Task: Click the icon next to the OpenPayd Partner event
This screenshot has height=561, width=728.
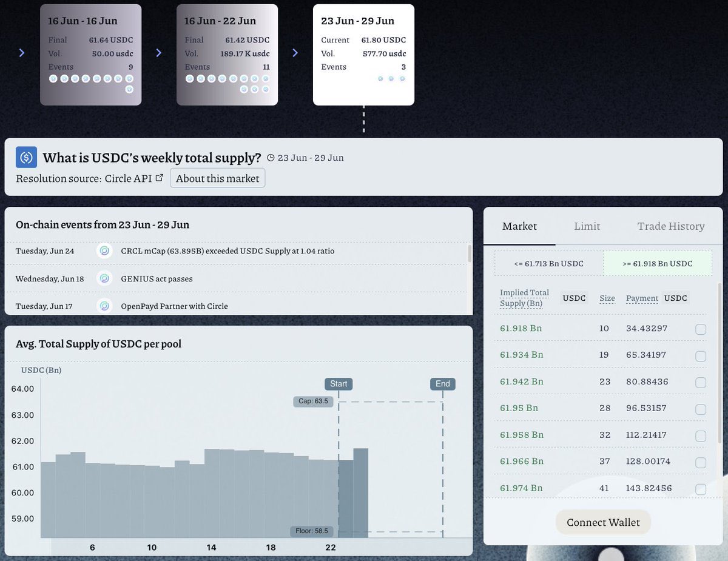Action: 104,306
